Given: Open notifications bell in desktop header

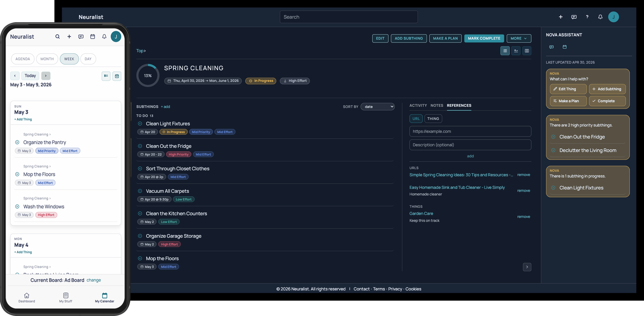Looking at the screenshot, I should [x=600, y=17].
